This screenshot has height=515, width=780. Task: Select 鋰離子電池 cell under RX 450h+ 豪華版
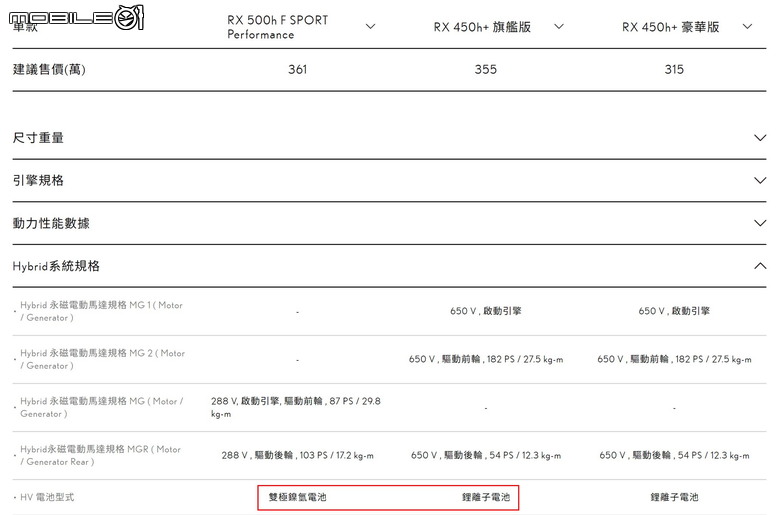pyautogui.click(x=675, y=497)
